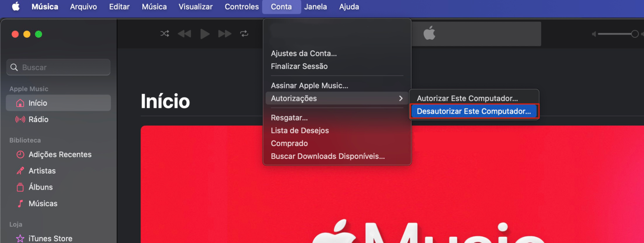Click the Apple logo in now-playing display
The height and width of the screenshot is (243, 644).
429,33
